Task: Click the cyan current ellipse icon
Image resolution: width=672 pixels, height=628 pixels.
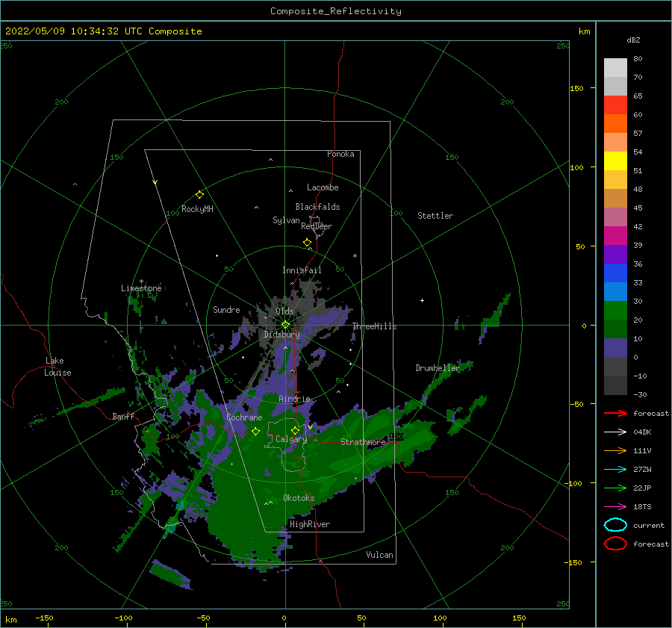Action: click(x=615, y=525)
